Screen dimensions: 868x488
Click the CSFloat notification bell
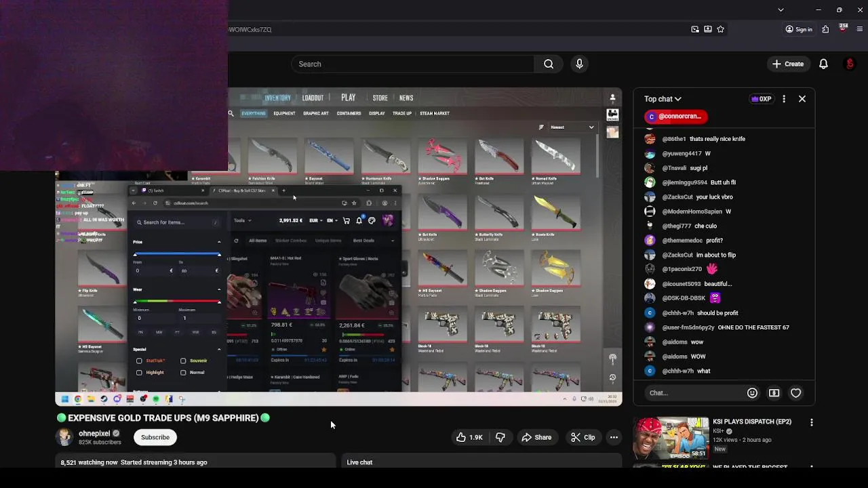[x=359, y=220]
